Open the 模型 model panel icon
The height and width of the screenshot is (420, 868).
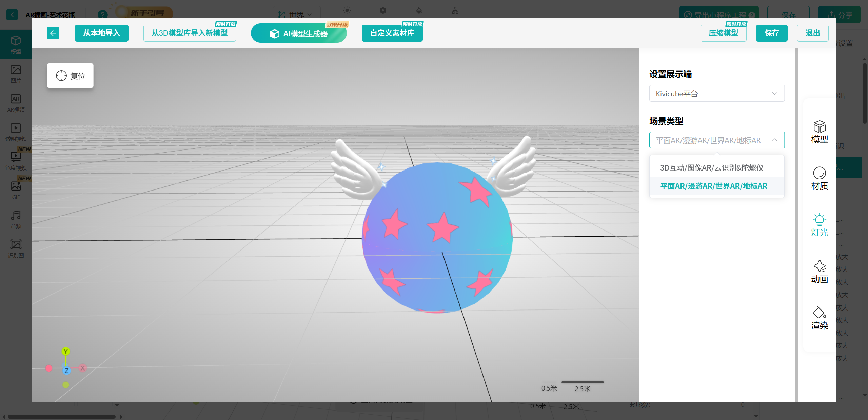pos(819,132)
